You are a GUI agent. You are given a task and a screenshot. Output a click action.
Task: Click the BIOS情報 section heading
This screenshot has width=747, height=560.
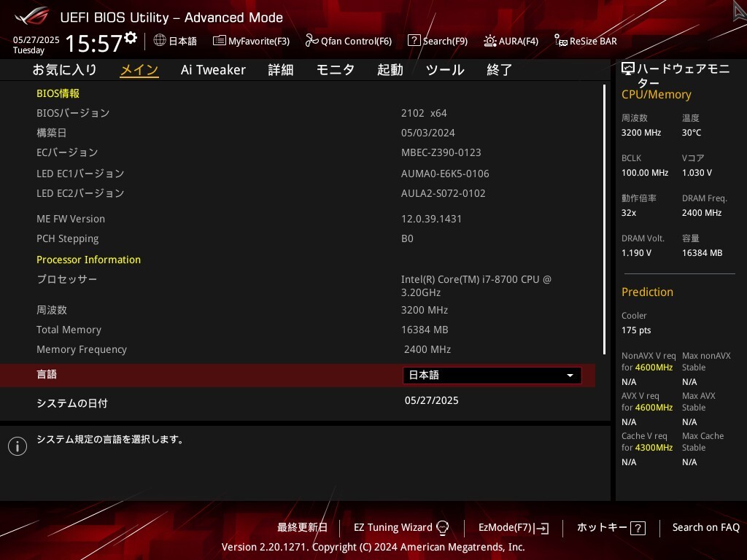tap(58, 93)
